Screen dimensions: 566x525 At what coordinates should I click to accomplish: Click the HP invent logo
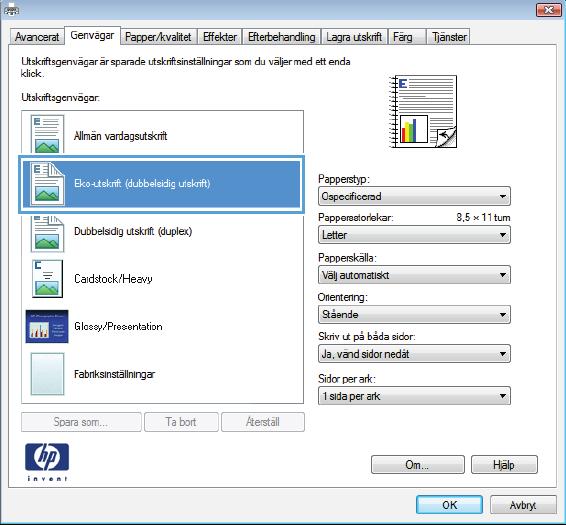pos(47,462)
